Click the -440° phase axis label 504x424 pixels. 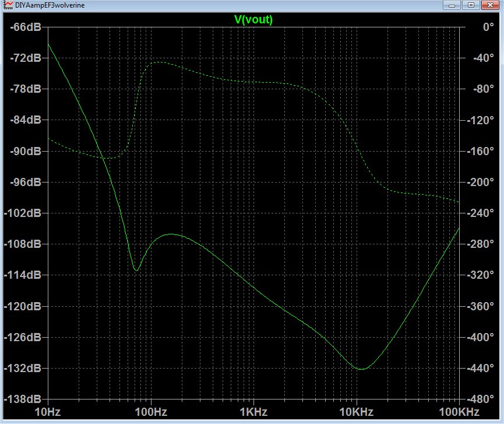(480, 368)
